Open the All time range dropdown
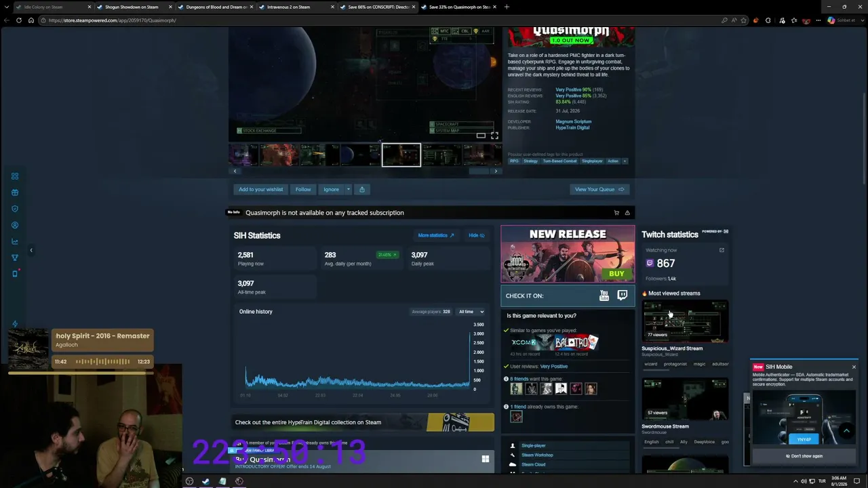The width and height of the screenshot is (868, 488). 471,312
